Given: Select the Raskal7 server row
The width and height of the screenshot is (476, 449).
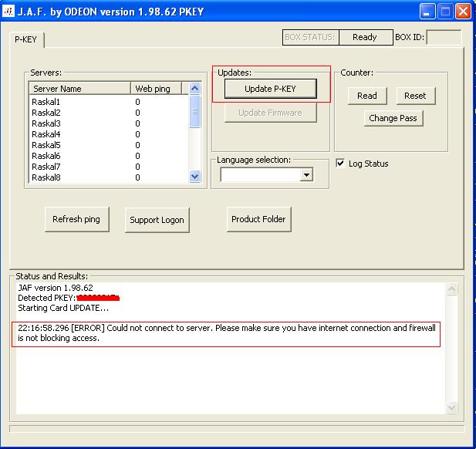Looking at the screenshot, I should pos(109,167).
